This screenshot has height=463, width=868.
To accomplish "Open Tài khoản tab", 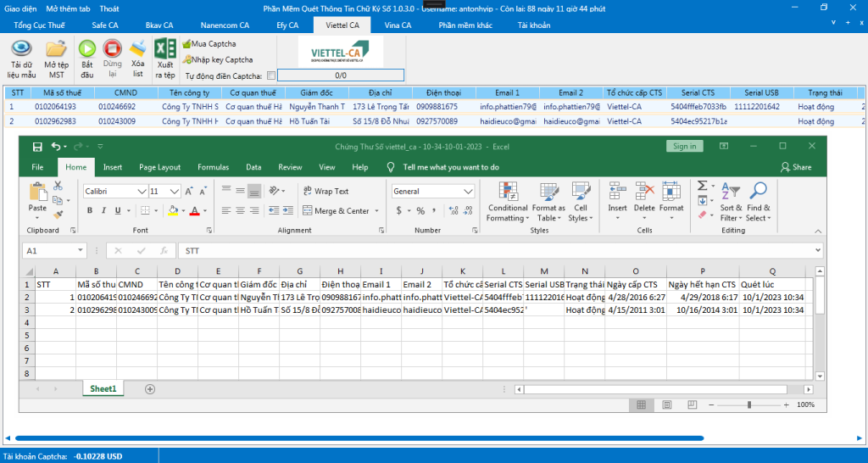I will (x=534, y=25).
